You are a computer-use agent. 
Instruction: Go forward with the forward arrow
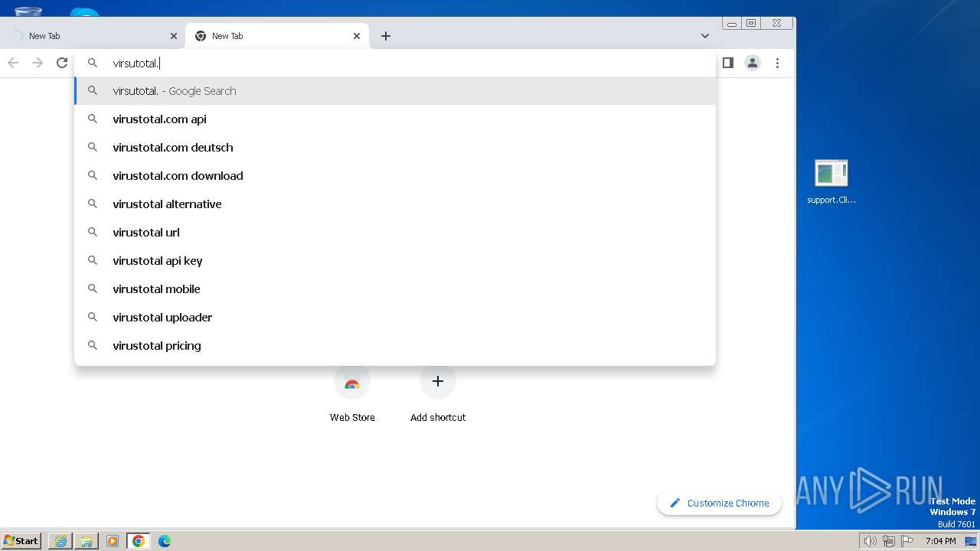38,63
